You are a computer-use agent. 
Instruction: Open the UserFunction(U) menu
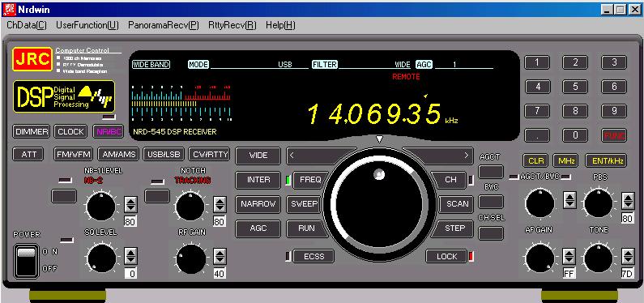[87, 25]
